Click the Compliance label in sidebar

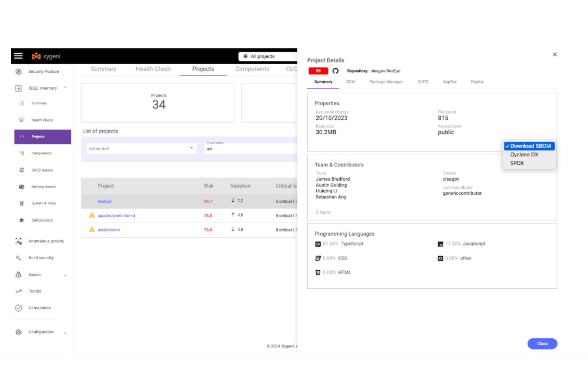tap(39, 308)
